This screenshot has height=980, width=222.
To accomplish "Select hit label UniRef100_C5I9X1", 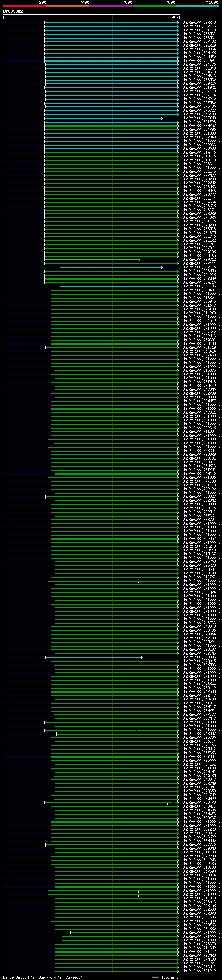I will 199,88.
